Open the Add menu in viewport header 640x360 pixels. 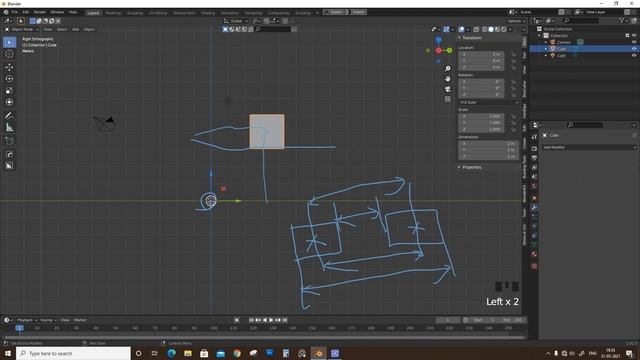tap(76, 29)
